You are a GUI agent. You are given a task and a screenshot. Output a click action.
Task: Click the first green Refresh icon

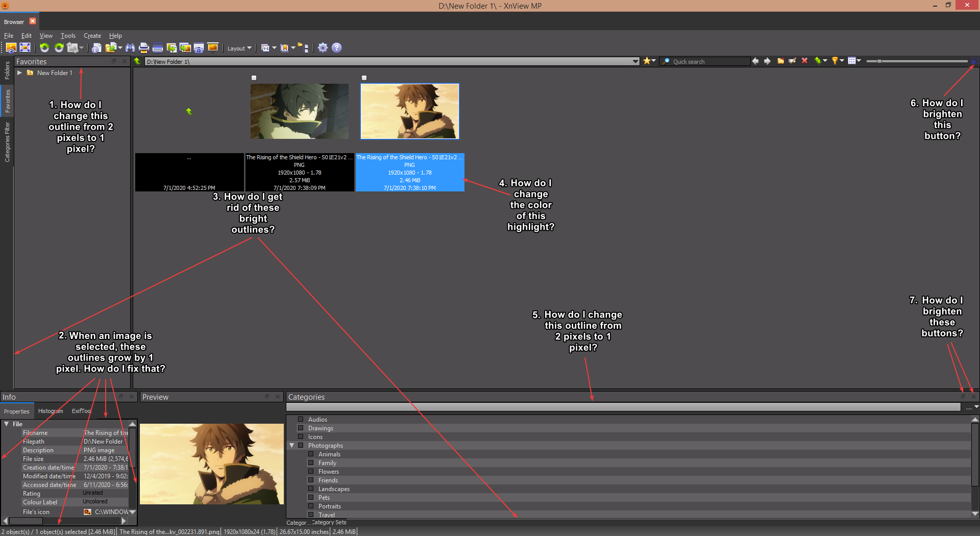(44, 48)
